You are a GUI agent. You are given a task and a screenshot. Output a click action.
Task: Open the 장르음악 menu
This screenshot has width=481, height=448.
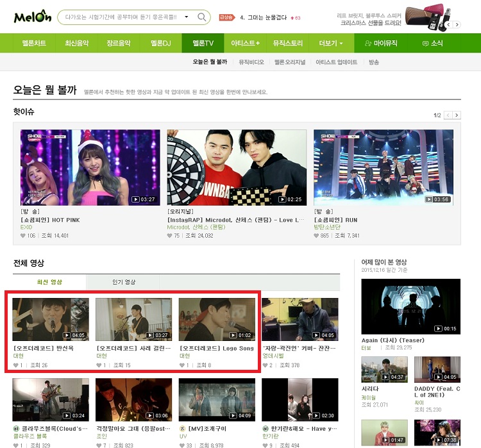[119, 43]
